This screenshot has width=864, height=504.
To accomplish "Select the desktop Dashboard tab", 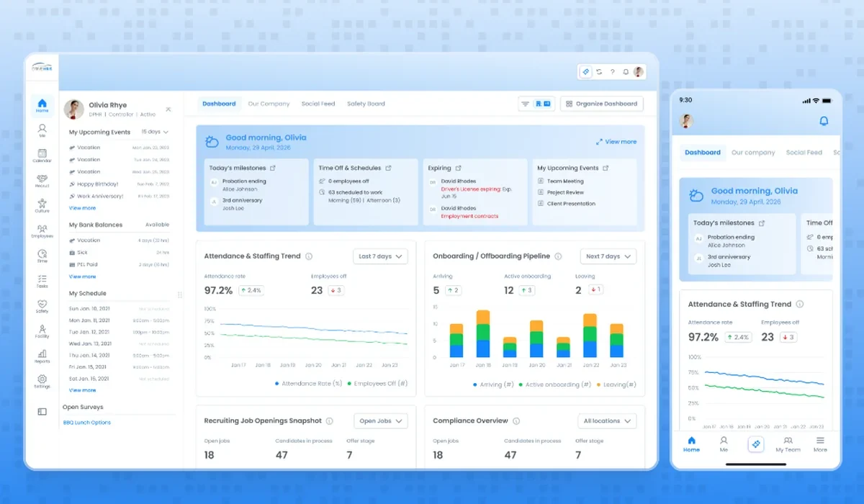I will [x=219, y=104].
